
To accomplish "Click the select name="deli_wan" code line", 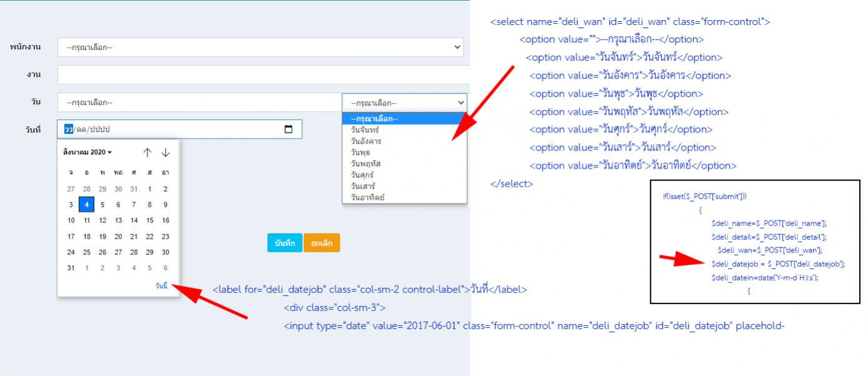I will point(630,22).
